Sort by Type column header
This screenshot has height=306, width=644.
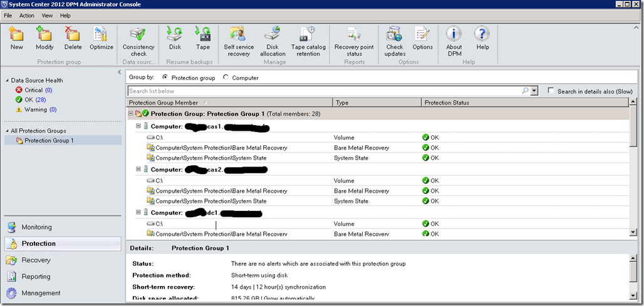(377, 103)
